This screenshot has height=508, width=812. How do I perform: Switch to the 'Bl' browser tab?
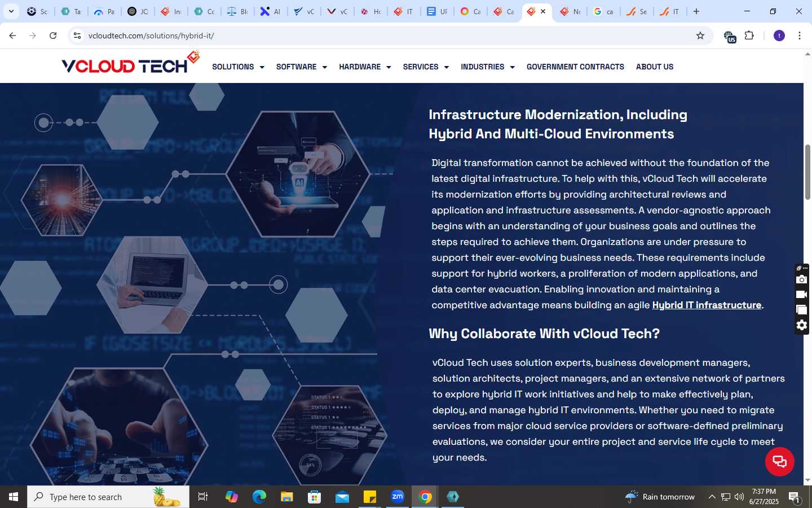click(237, 11)
